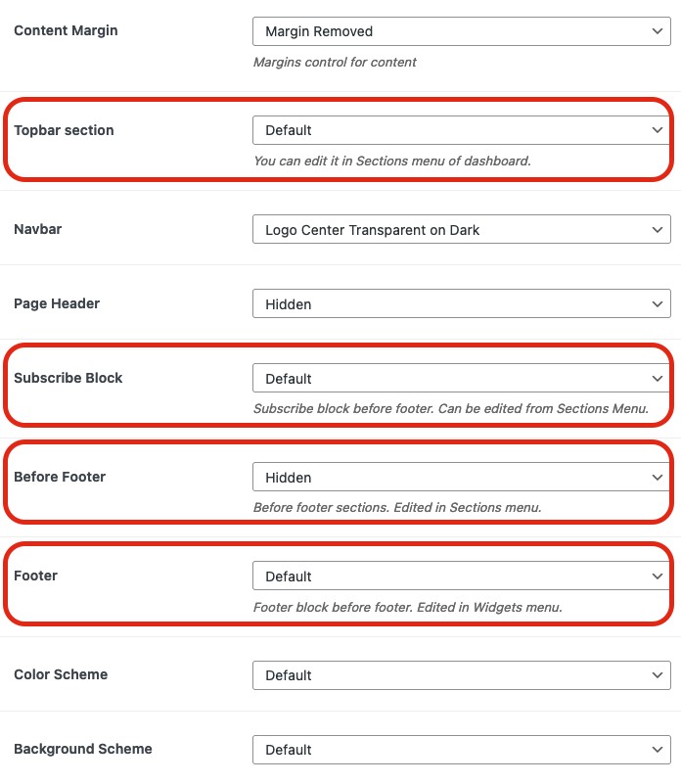Click the Color Scheme chevron arrow
681x784 pixels.
pyautogui.click(x=658, y=675)
